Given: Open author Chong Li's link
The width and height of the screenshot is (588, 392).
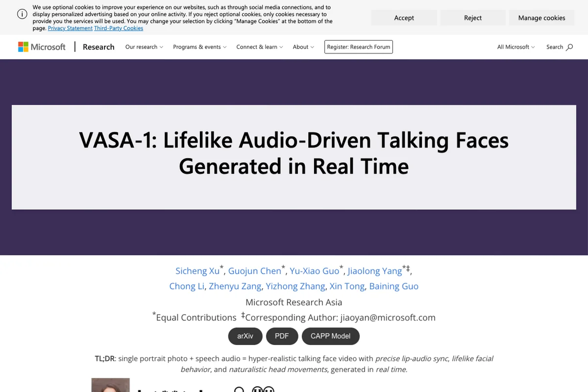Looking at the screenshot, I should [187, 286].
